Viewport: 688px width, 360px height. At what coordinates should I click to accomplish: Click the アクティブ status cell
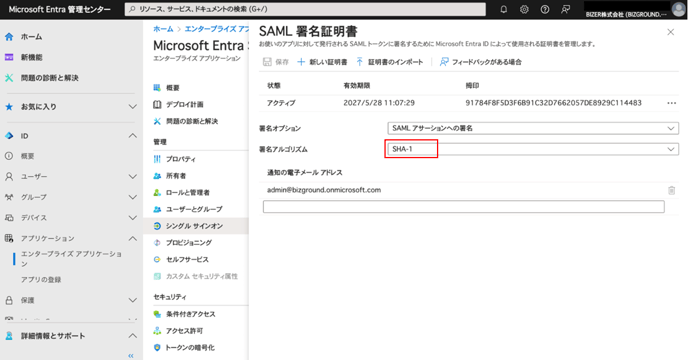tap(281, 103)
